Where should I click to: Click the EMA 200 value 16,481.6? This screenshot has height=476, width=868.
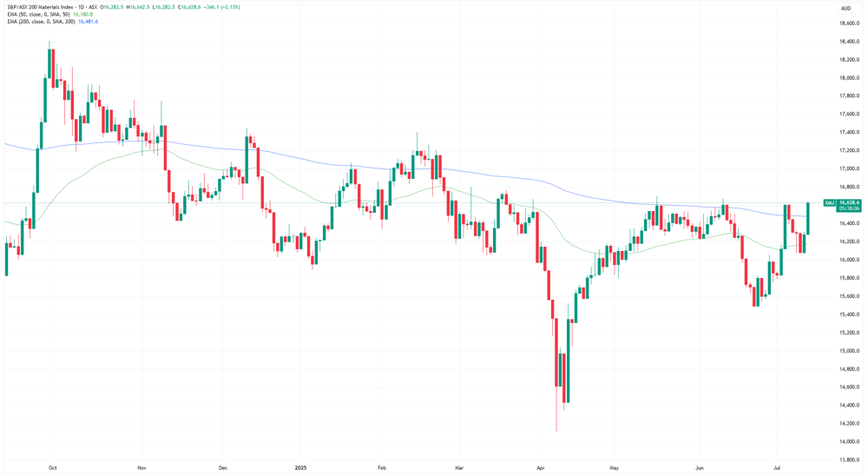point(88,21)
